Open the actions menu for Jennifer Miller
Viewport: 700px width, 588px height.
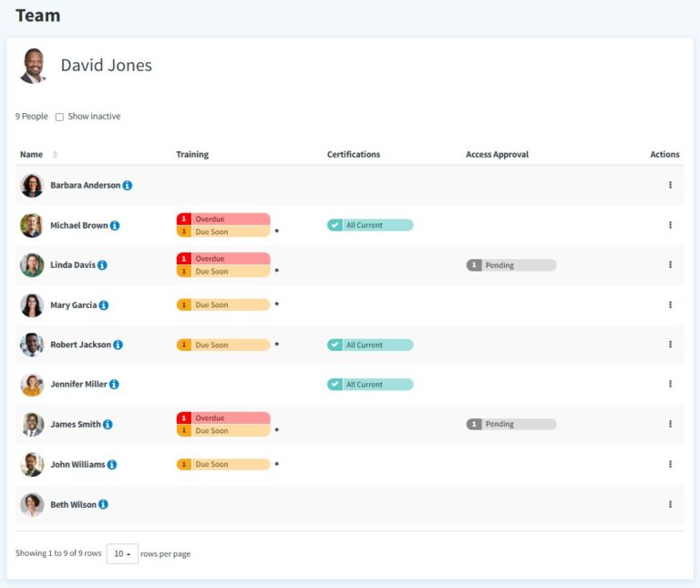pos(670,385)
